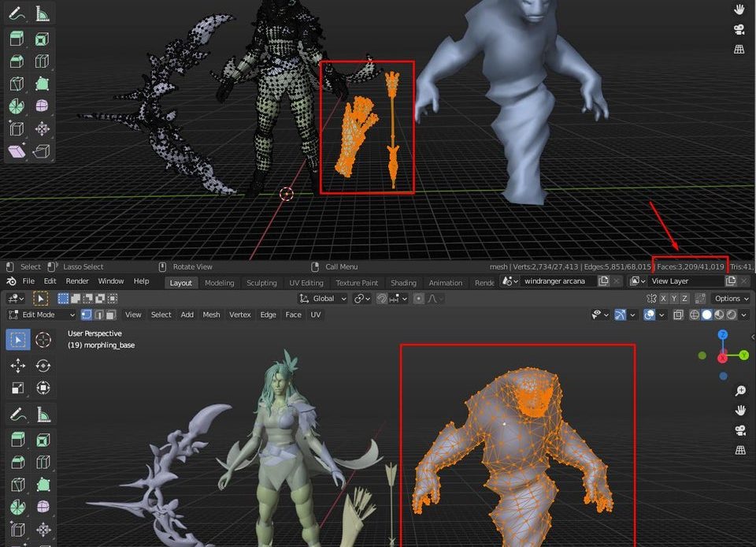
Task: Expand the Global orientation dropdown
Action: [324, 299]
